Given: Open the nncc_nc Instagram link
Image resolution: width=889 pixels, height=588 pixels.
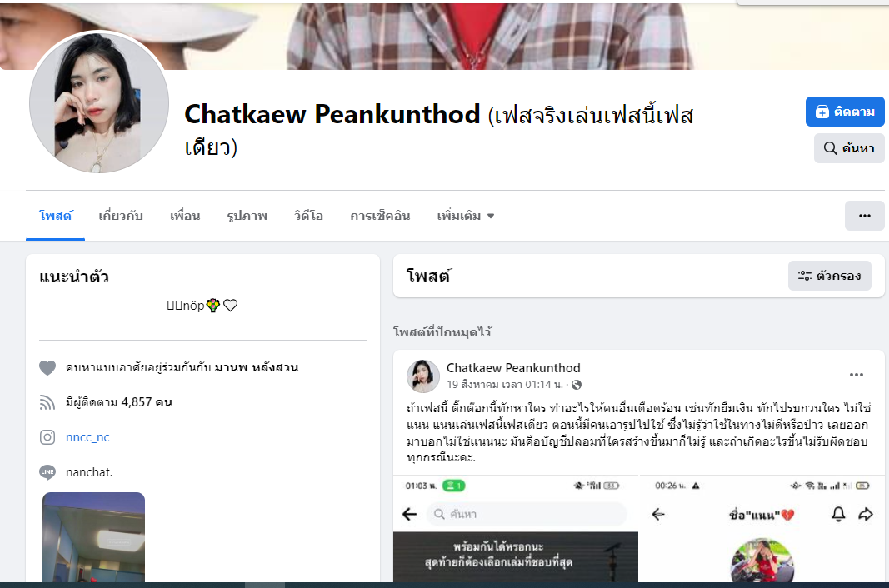Looking at the screenshot, I should [87, 437].
